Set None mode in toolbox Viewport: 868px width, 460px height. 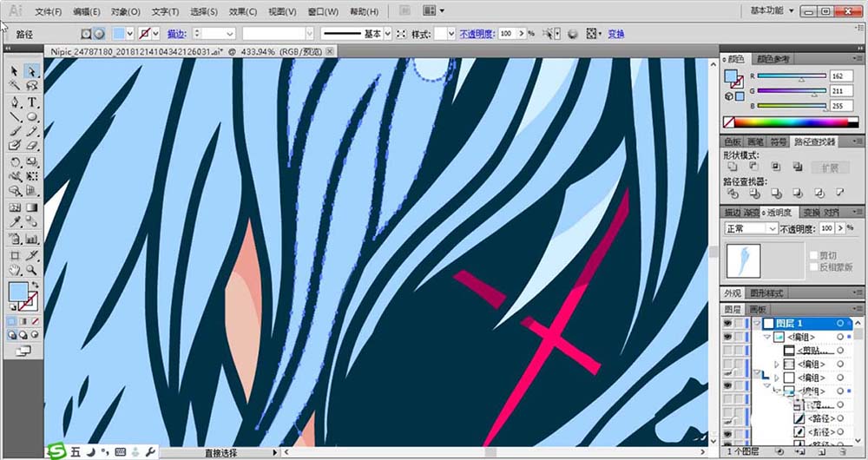(x=35, y=321)
